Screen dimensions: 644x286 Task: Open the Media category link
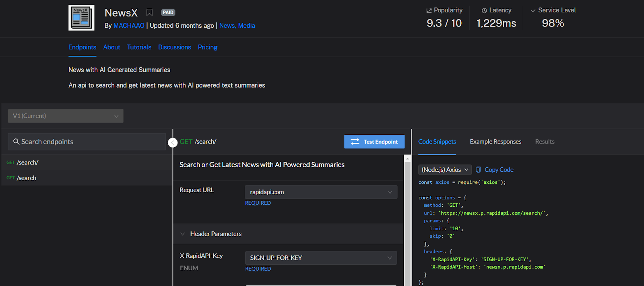[246, 25]
